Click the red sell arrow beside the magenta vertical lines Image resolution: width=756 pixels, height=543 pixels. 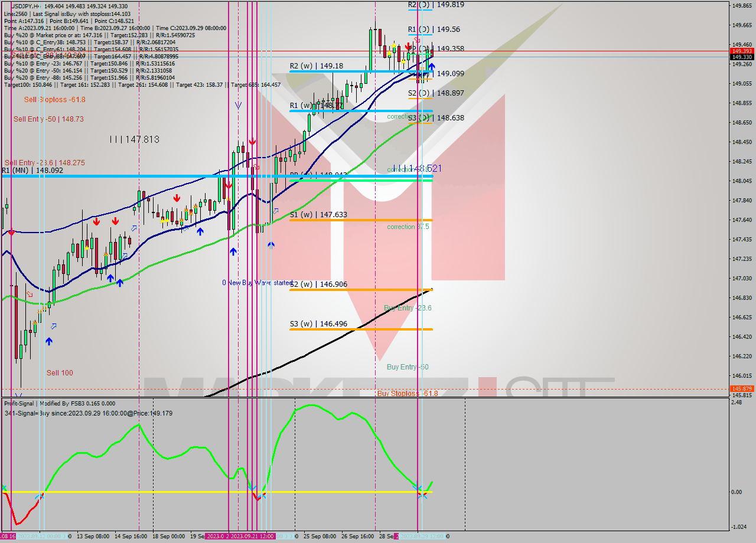pyautogui.click(x=252, y=141)
